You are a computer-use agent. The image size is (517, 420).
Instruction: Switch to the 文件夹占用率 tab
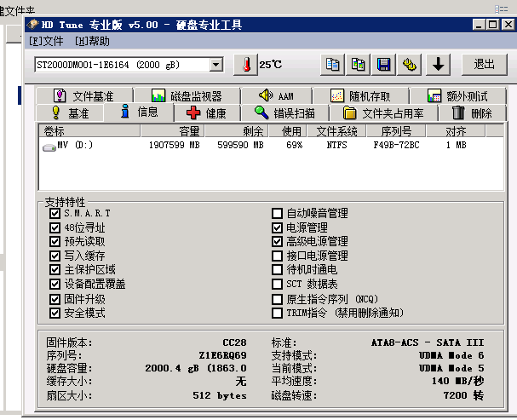point(383,113)
